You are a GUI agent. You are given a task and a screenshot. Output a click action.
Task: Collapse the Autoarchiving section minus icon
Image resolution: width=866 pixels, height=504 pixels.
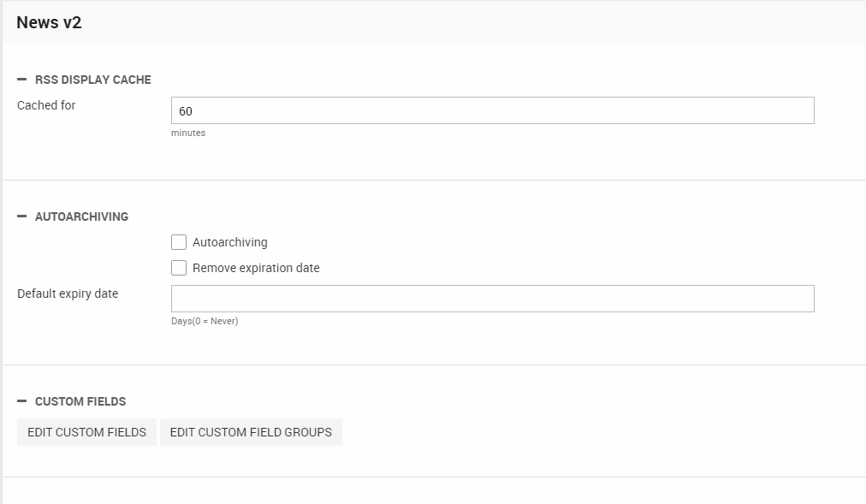(22, 216)
